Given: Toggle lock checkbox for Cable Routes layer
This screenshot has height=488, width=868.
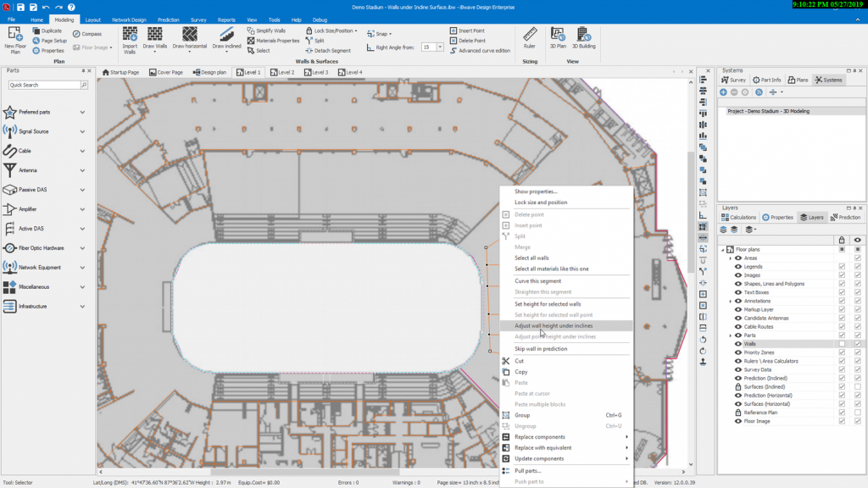Looking at the screenshot, I should (842, 326).
